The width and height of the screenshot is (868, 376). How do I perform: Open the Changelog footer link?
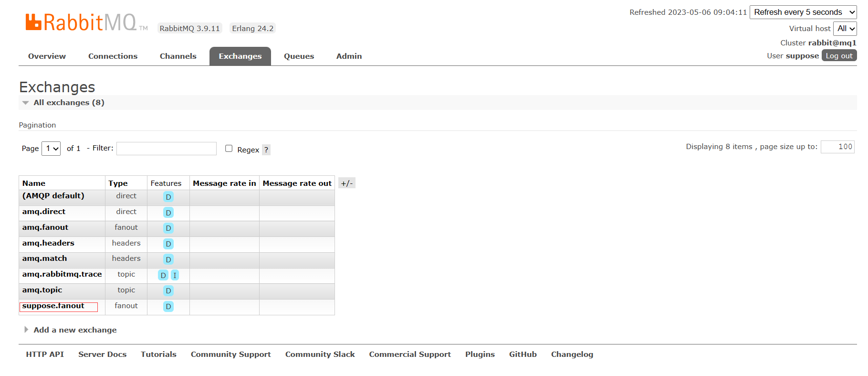[572, 355]
